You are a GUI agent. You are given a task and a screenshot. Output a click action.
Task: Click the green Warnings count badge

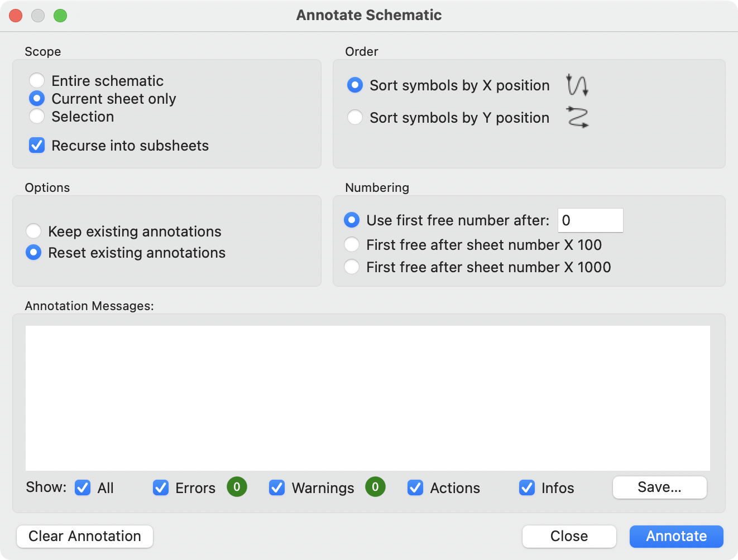[x=375, y=487]
